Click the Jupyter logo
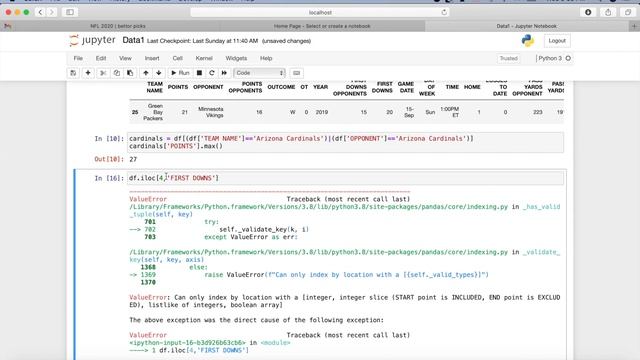This screenshot has height=360, width=640. pyautogui.click(x=93, y=40)
